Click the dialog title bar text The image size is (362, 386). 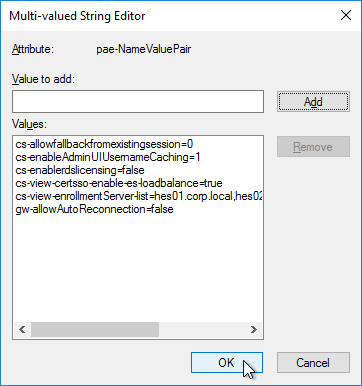tap(77, 16)
